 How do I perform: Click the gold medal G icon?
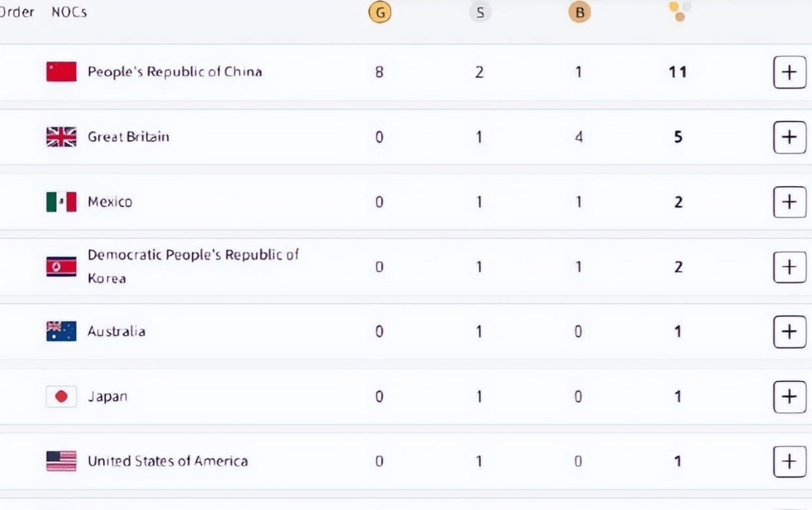click(x=380, y=12)
